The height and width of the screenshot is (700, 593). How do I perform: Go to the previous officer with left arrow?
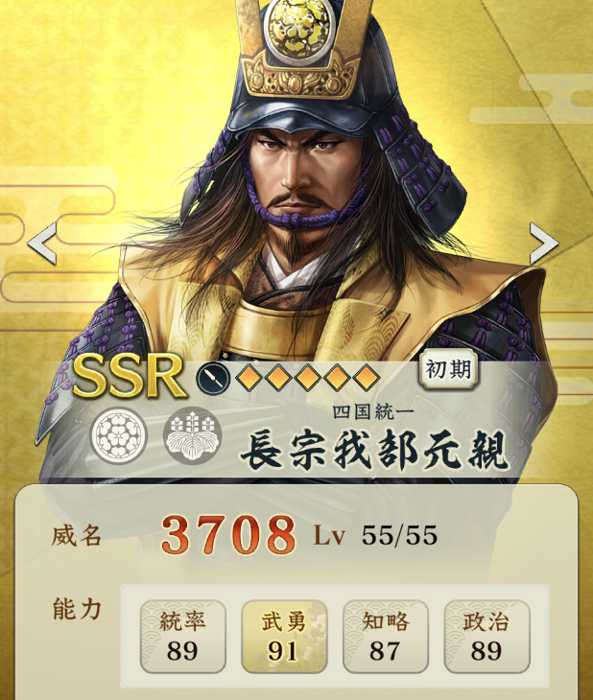pos(42,244)
